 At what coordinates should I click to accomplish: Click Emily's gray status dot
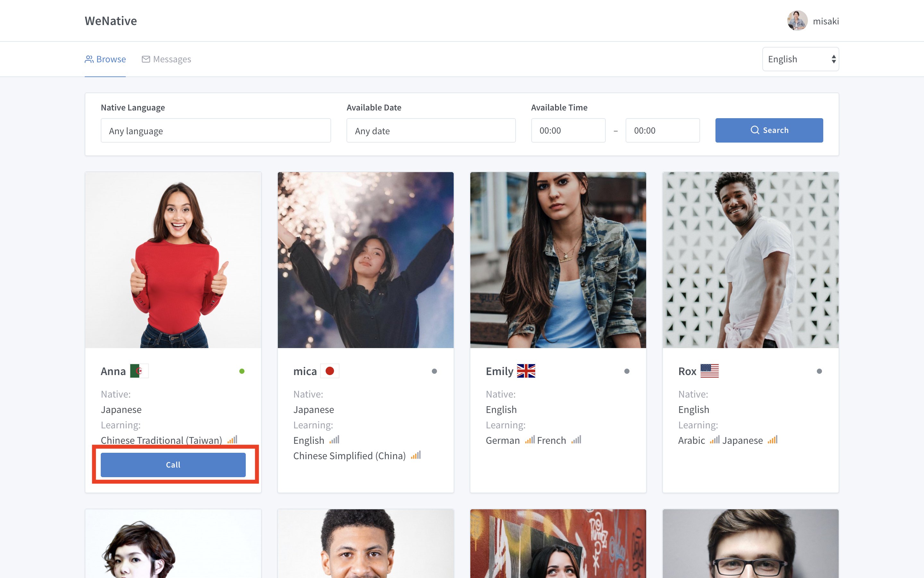627,371
